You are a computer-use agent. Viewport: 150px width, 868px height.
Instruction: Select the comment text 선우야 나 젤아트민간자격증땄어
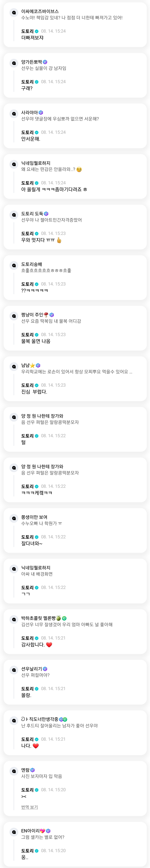click(51, 220)
